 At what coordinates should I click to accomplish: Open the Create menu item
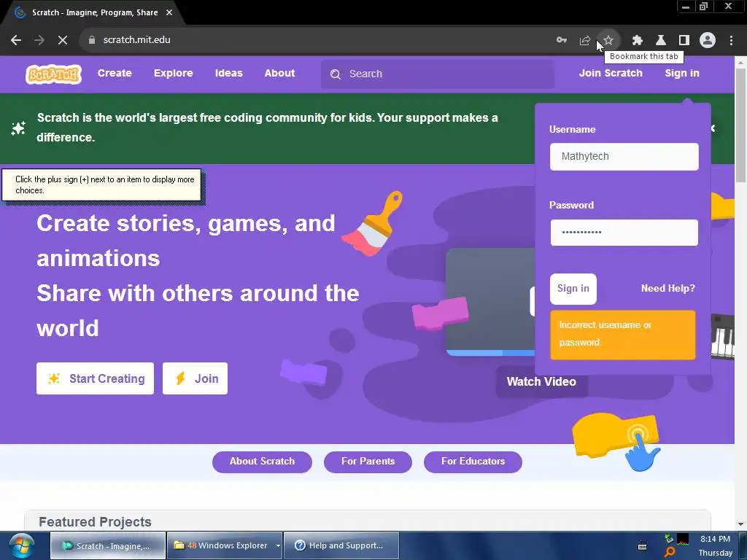(115, 74)
